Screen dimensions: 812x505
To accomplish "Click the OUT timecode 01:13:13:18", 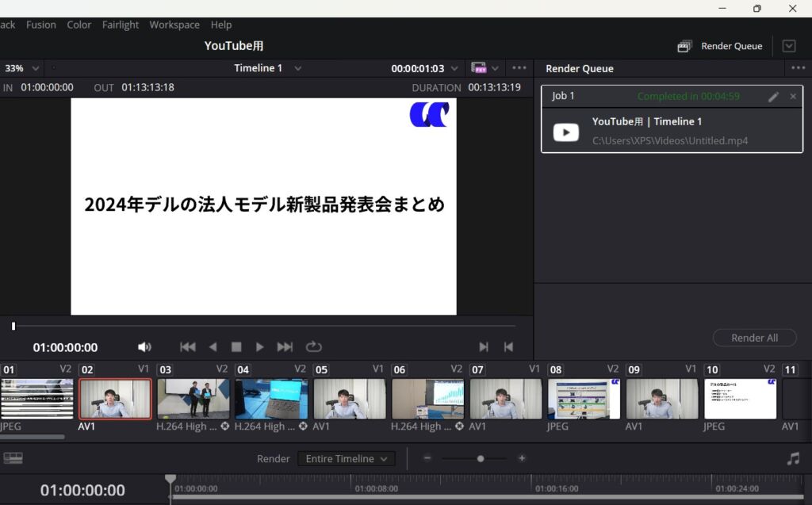I will tap(147, 87).
